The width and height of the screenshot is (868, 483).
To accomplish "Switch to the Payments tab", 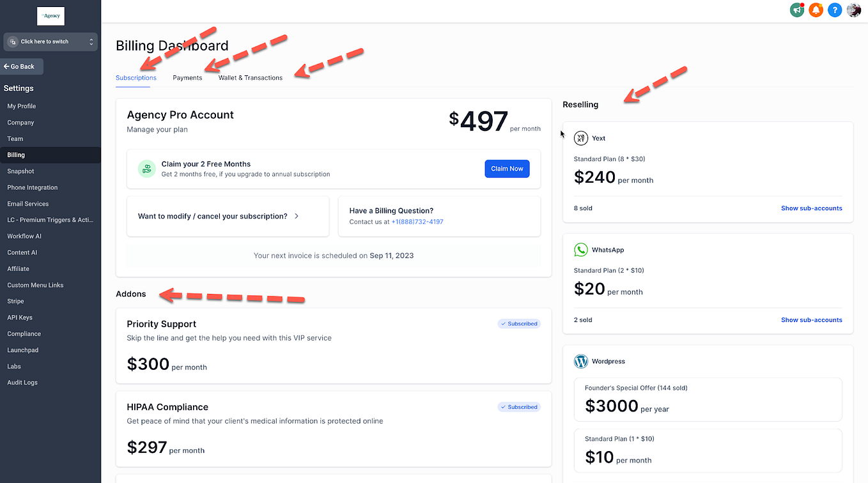I will coord(187,77).
